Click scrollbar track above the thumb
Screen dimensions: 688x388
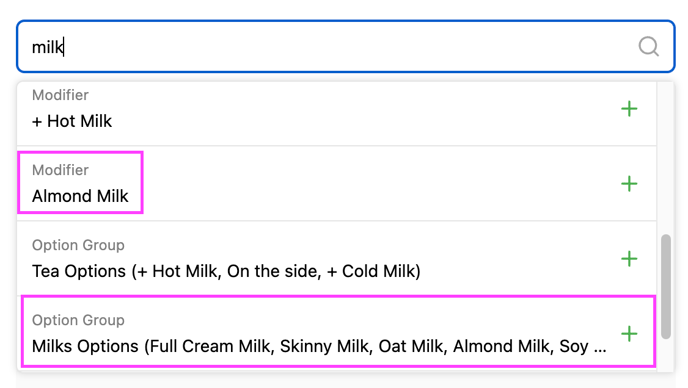pyautogui.click(x=666, y=158)
